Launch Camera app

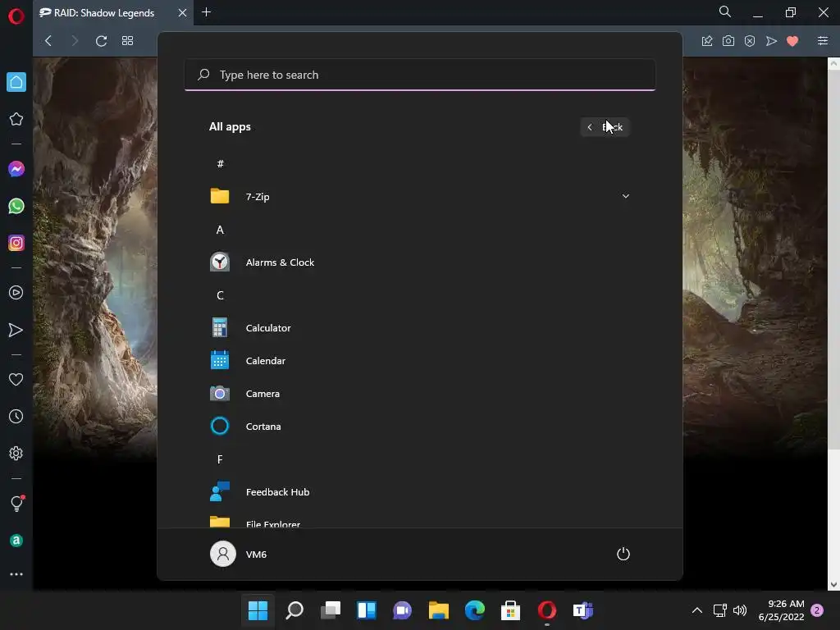click(x=420, y=394)
